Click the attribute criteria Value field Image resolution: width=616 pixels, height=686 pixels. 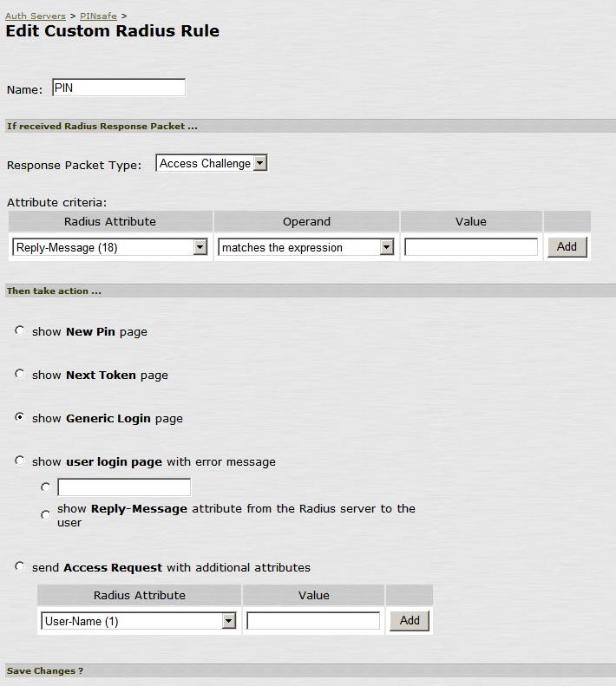point(471,247)
